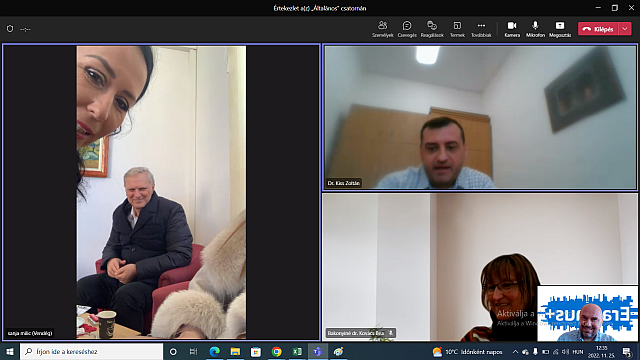Select the Dr. Kiss Zoltán video tile
Image resolution: width=640 pixels, height=360 pixels.
click(480, 118)
